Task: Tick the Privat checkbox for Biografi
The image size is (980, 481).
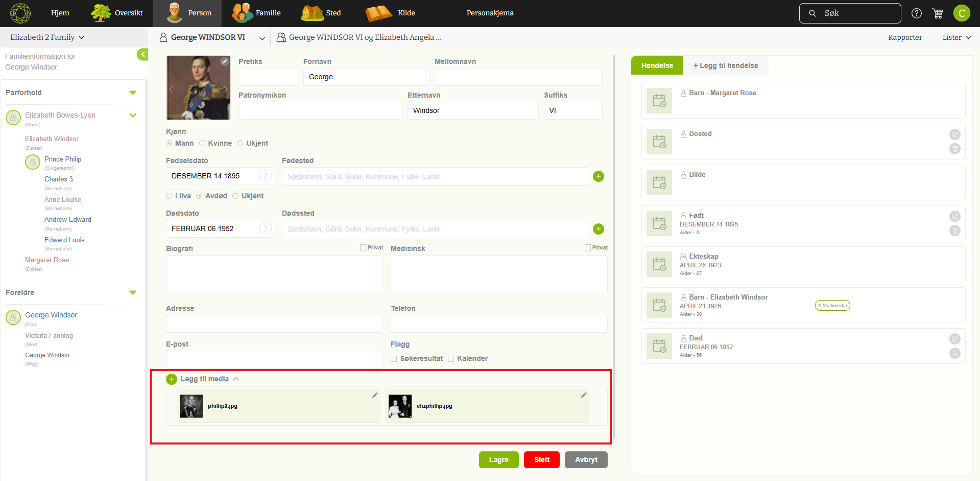Action: [x=363, y=247]
